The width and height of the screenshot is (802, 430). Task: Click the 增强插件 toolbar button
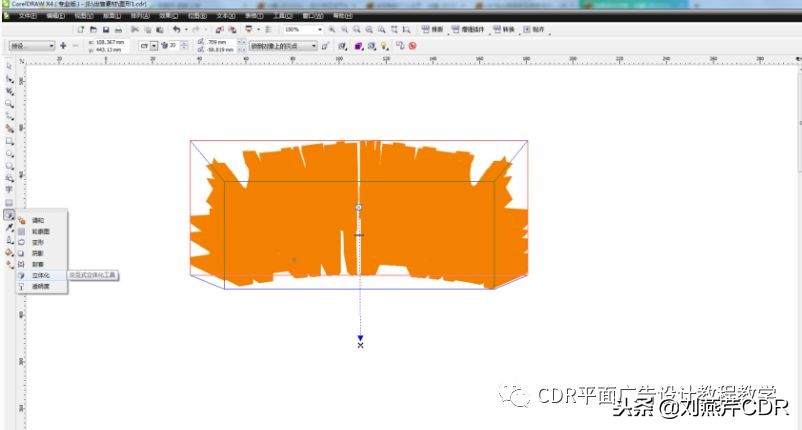pyautogui.click(x=467, y=30)
